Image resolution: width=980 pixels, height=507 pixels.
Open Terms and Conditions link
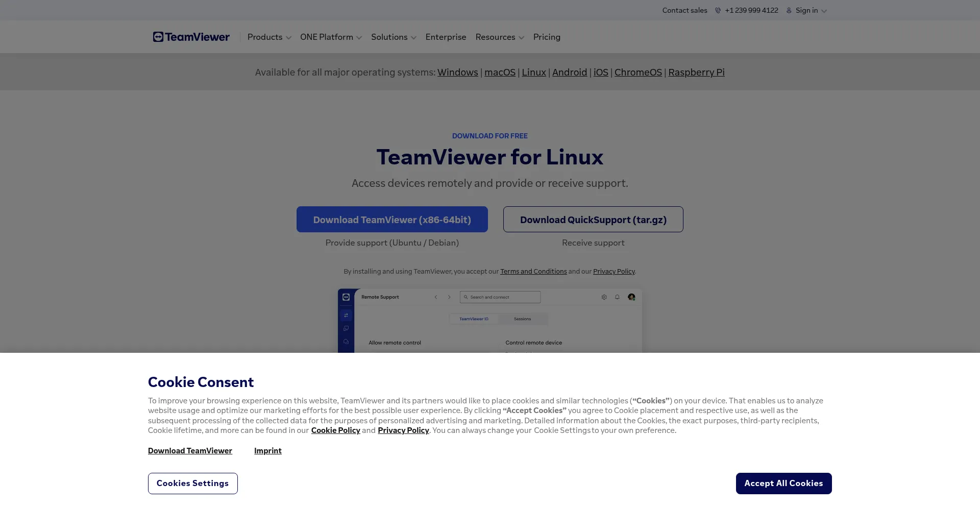(x=533, y=272)
